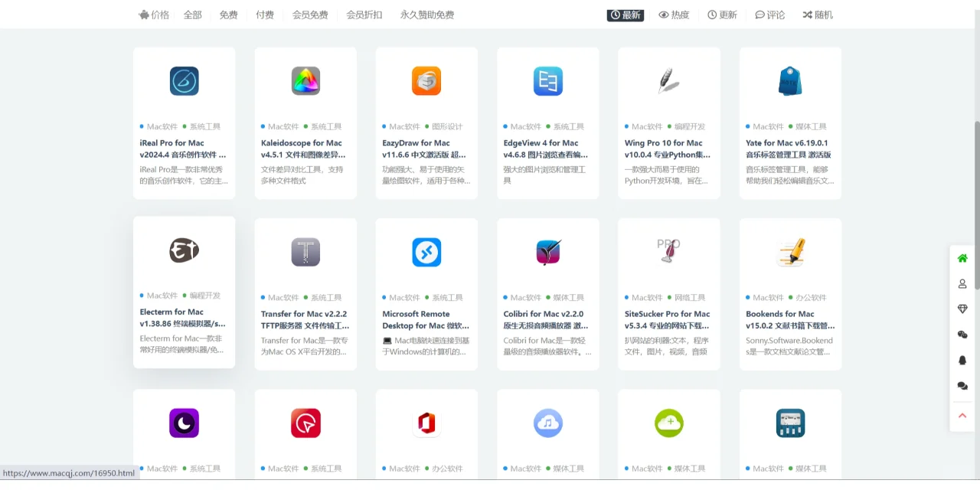Screen dimensions: 980x490
Task: Sort by 评论
Action: 770,15
